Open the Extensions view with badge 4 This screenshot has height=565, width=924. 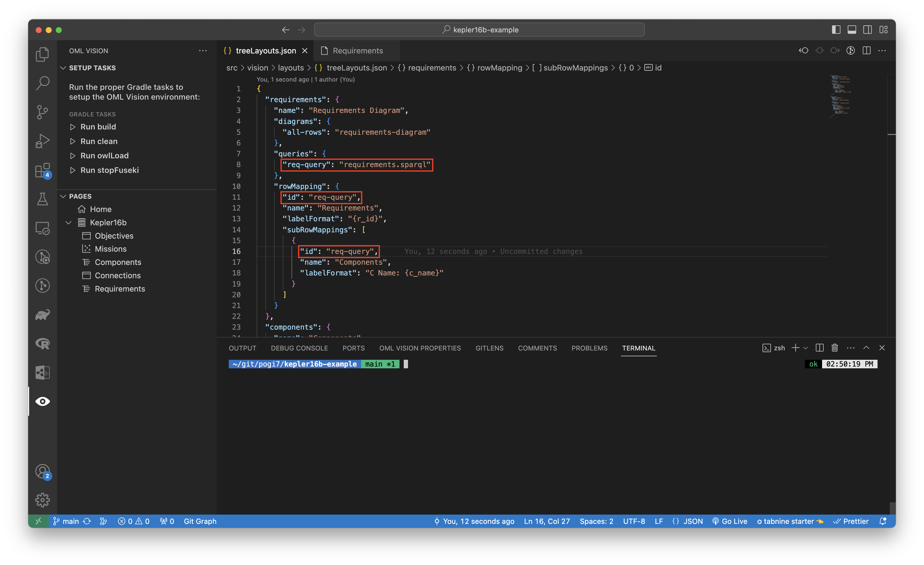[42, 170]
